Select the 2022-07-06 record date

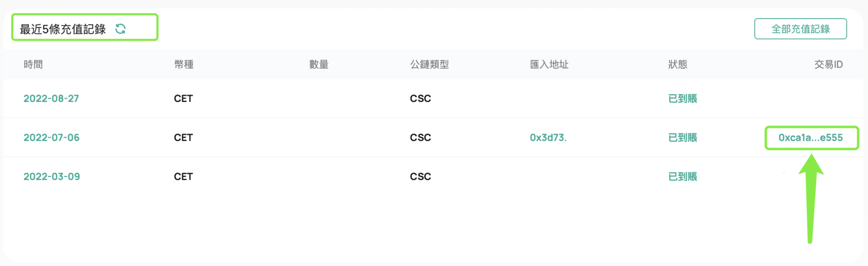tap(51, 138)
